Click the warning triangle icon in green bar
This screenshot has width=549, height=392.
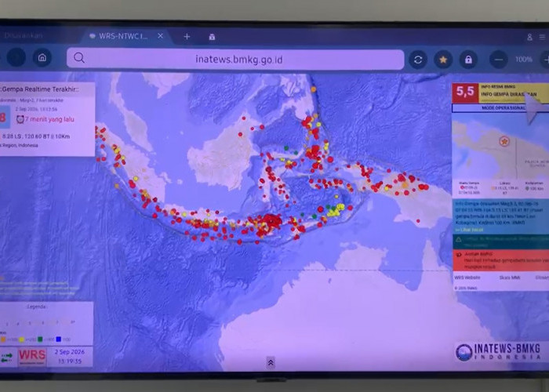(x=459, y=240)
